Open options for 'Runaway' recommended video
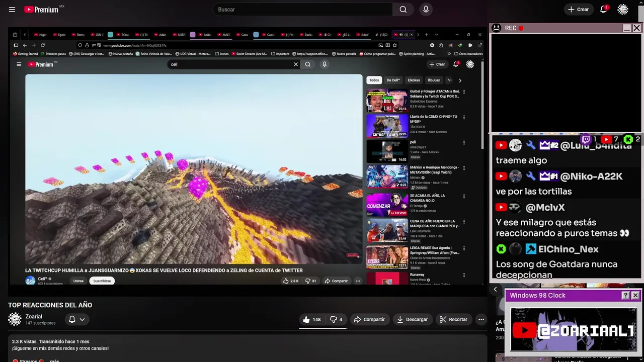This screenshot has width=644, height=362. pyautogui.click(x=464, y=276)
